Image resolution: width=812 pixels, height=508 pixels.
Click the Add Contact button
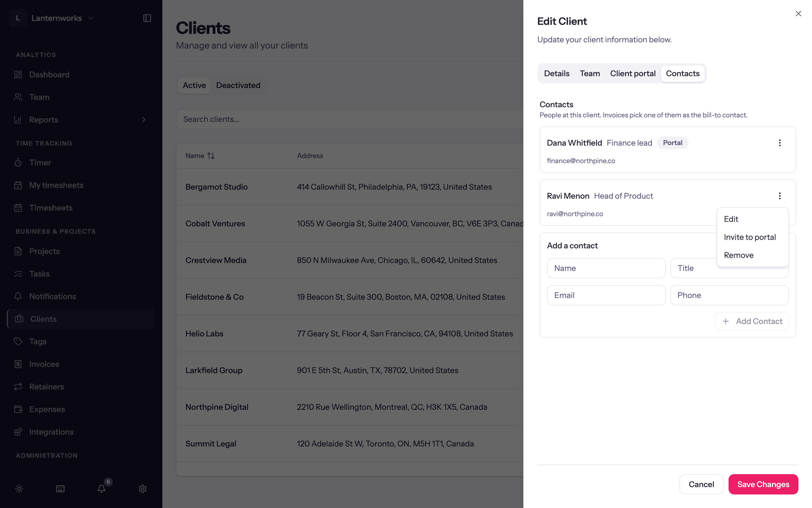[752, 321]
